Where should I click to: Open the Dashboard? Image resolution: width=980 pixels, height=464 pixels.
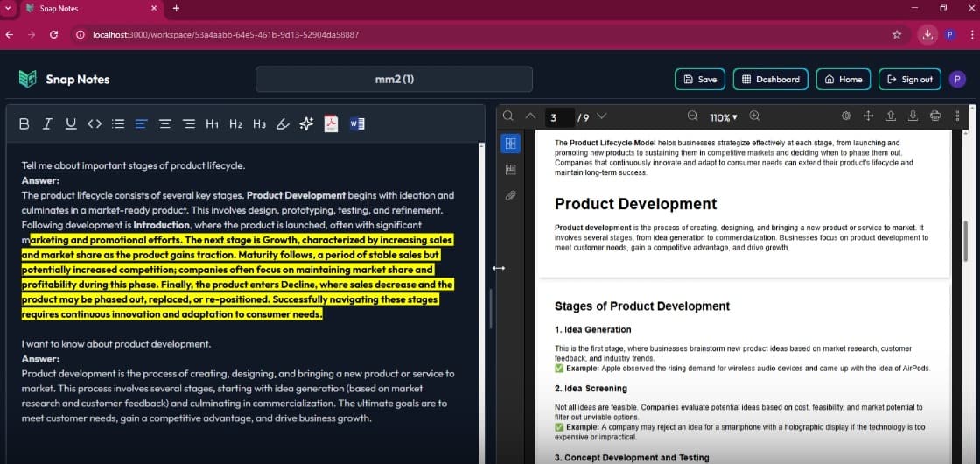pyautogui.click(x=770, y=79)
